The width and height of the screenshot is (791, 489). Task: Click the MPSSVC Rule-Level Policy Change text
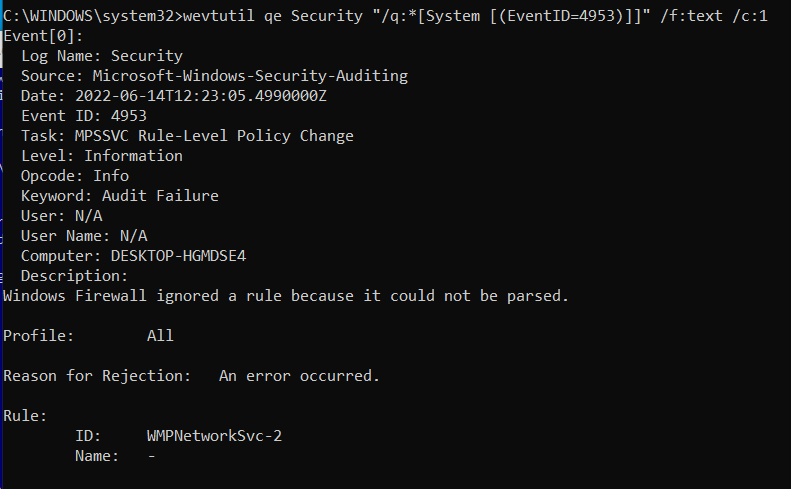[x=214, y=136]
